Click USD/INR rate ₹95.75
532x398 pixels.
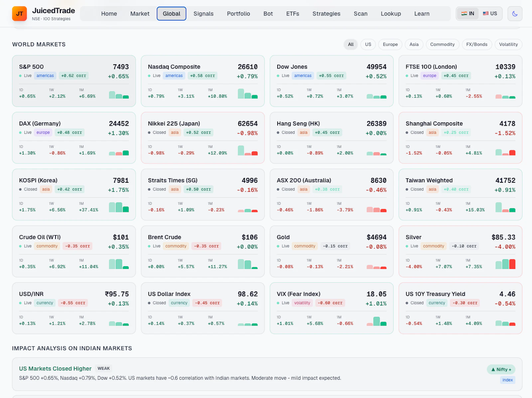117,294
